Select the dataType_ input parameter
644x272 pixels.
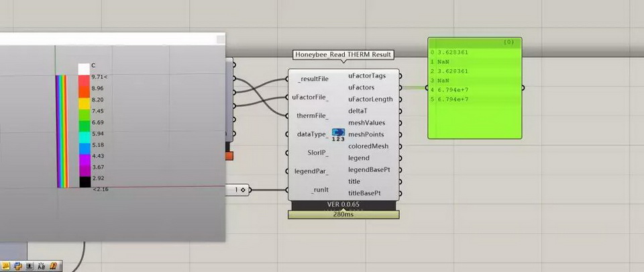313,134
